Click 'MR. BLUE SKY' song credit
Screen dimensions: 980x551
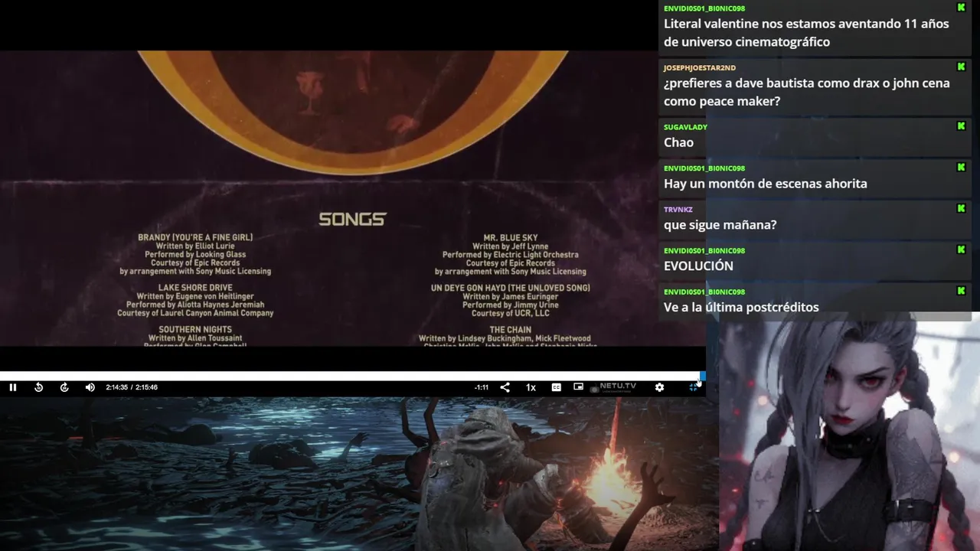(511, 238)
